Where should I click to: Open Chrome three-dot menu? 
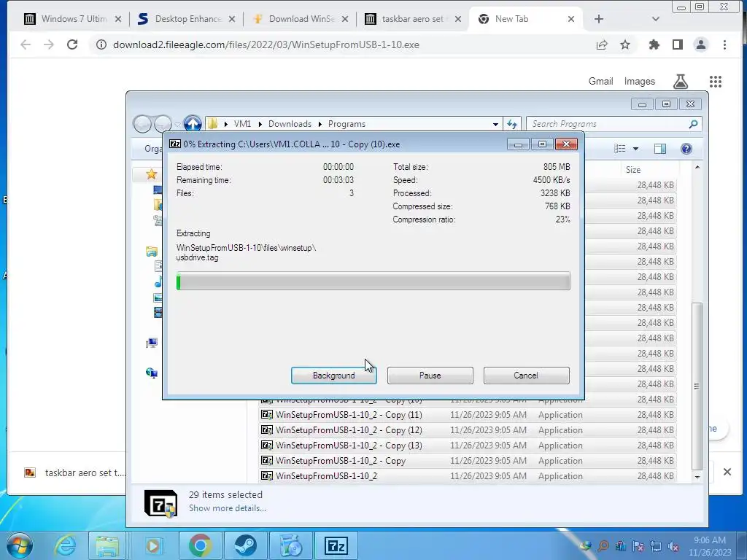click(724, 44)
